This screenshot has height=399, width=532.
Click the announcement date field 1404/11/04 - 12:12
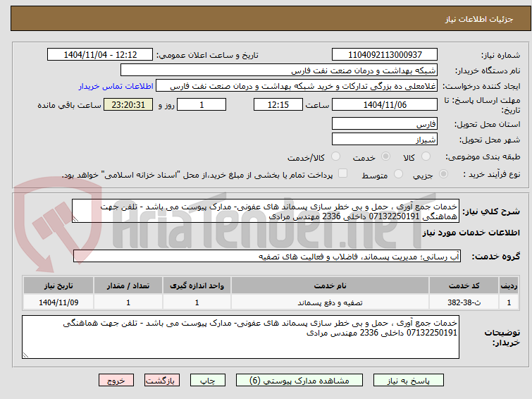[100, 55]
